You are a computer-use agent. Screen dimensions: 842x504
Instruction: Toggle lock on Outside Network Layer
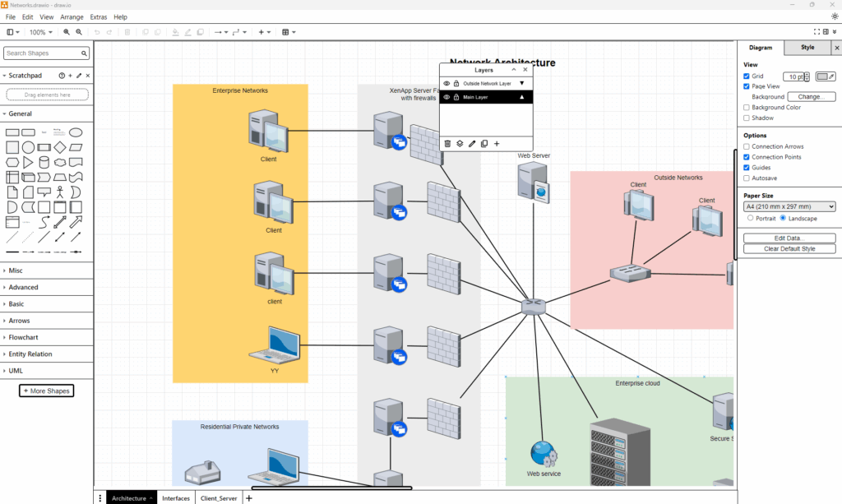(x=456, y=84)
